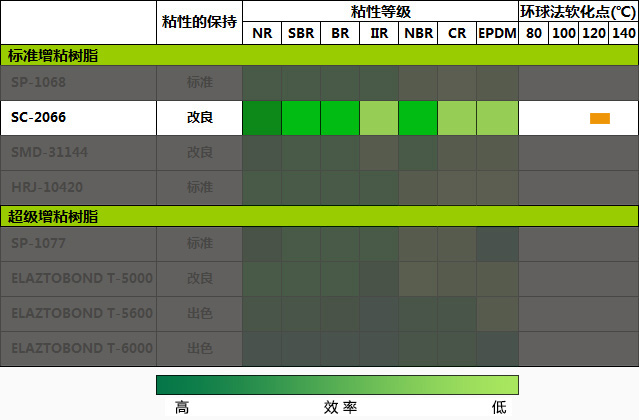Click the HRJ-10420 NR dimmed cell
Image resolution: width=639 pixels, height=420 pixels.
(x=262, y=188)
